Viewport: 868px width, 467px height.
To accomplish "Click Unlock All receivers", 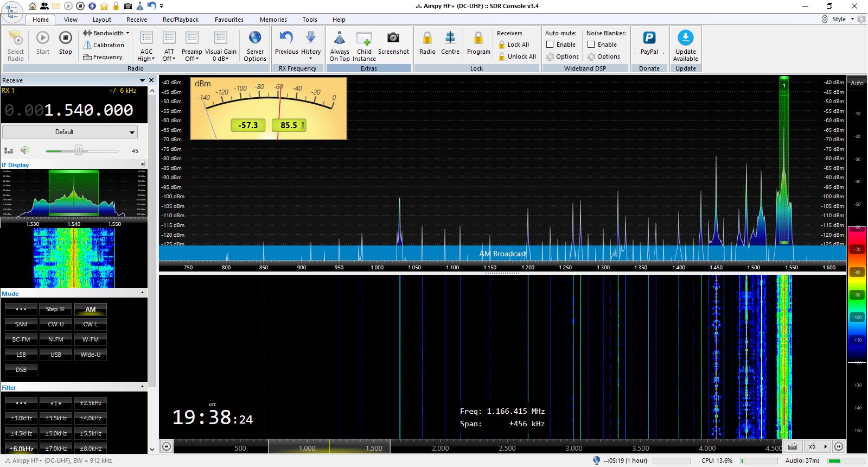I will coord(517,56).
